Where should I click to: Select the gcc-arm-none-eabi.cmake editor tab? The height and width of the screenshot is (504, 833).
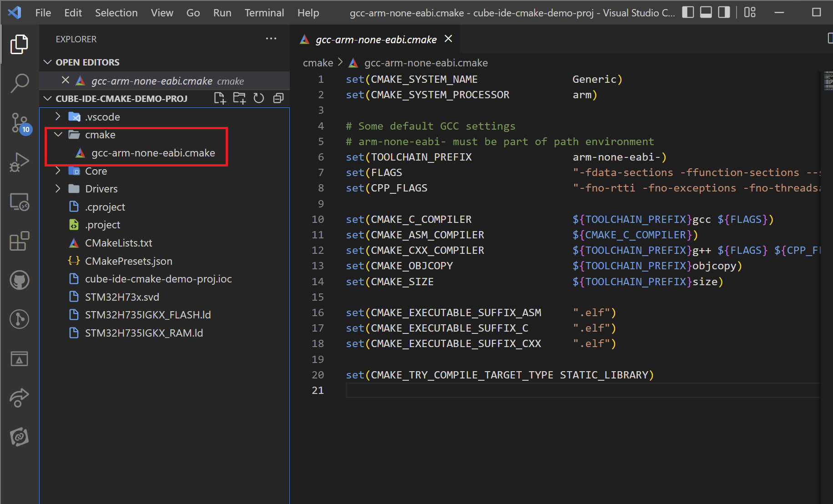pos(376,40)
